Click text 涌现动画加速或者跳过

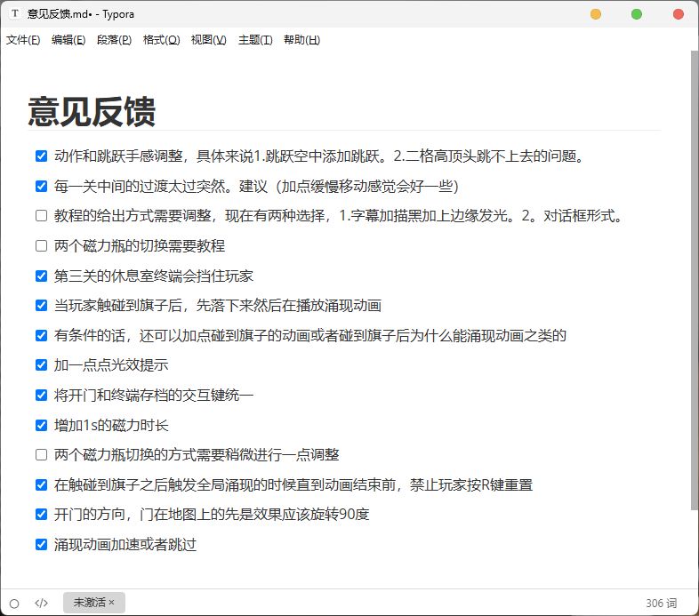tap(125, 544)
